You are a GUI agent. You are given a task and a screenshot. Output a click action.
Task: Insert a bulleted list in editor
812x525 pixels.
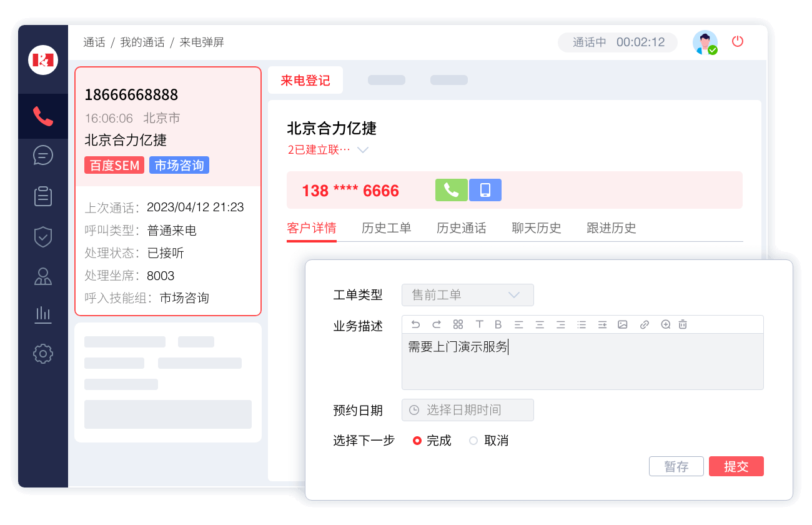[582, 324]
